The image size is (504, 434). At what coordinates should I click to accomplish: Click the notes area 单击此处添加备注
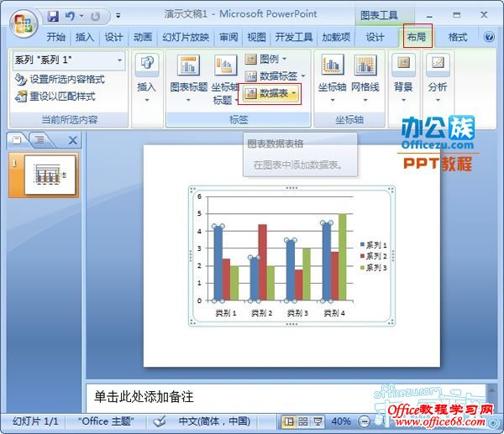(144, 397)
